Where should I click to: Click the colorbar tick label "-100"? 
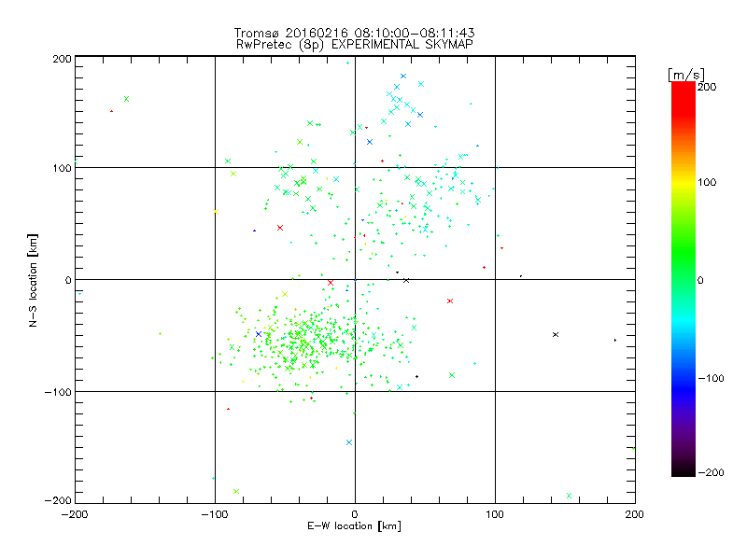[x=711, y=378]
